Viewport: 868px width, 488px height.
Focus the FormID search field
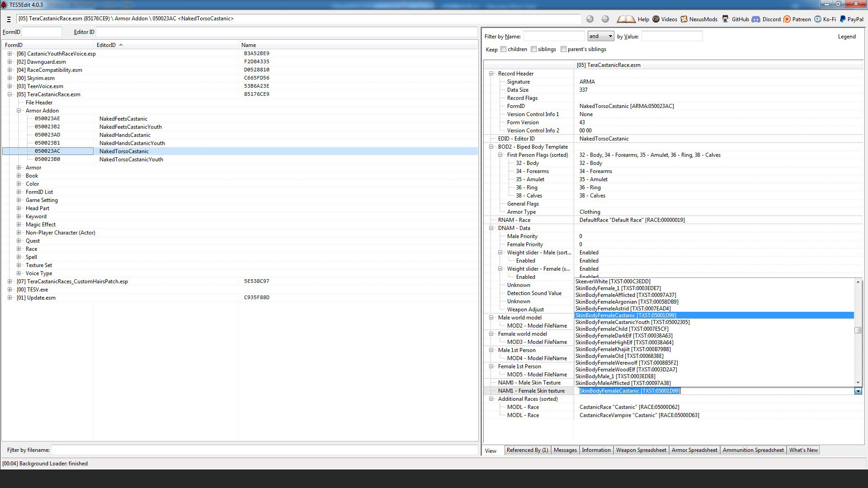[42, 32]
